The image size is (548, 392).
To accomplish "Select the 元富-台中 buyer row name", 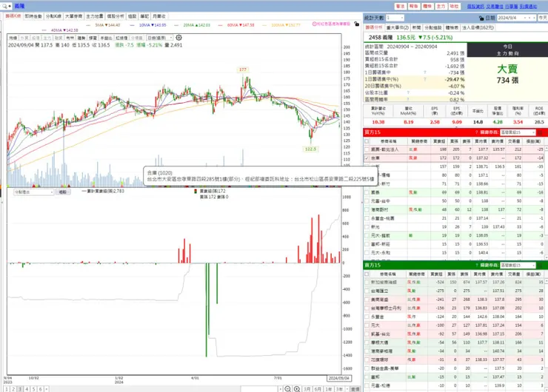I will 381,201.
